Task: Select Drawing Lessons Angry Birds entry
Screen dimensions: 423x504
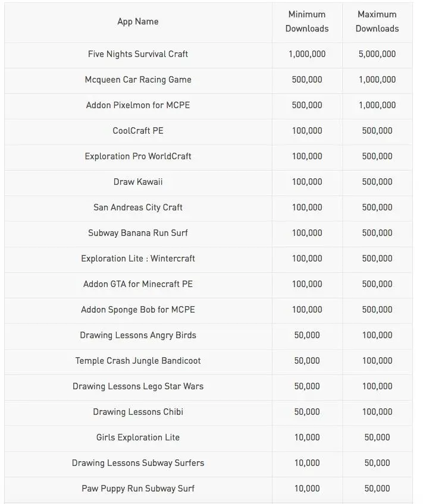Action: pos(138,335)
